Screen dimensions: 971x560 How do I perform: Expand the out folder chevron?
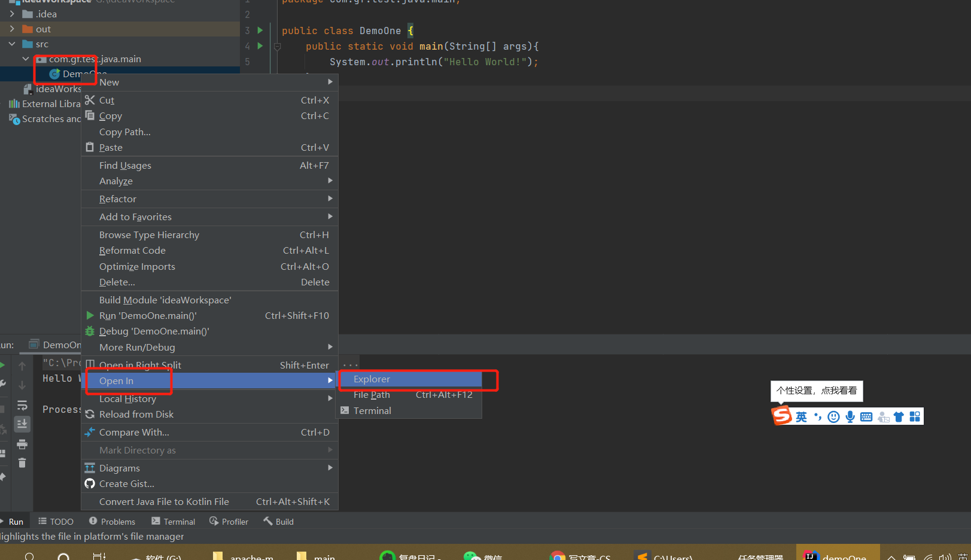[12, 29]
